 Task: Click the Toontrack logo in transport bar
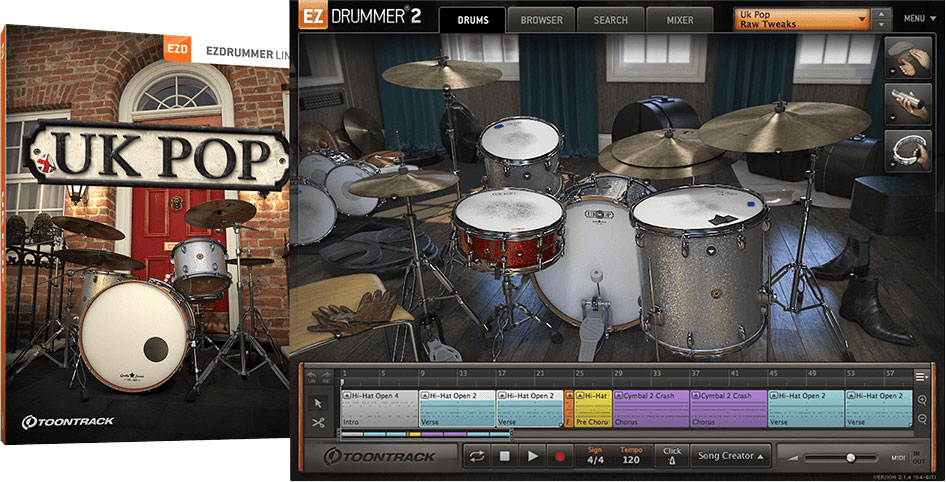(x=379, y=457)
